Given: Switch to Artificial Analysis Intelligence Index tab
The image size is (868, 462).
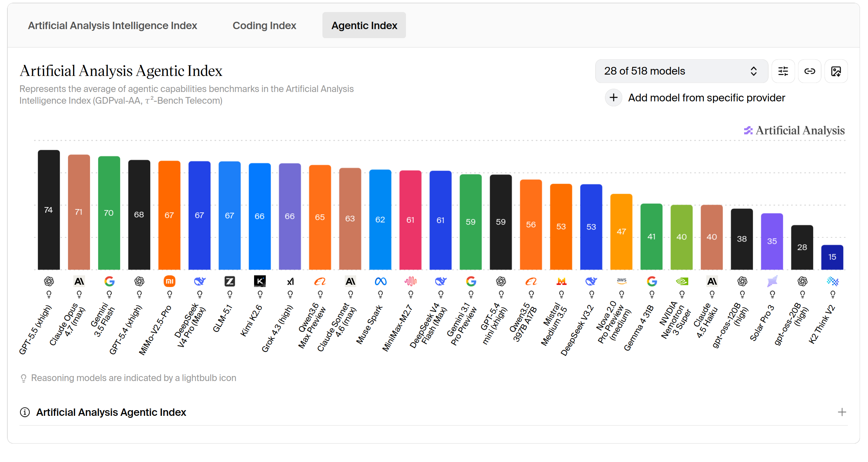Looking at the screenshot, I should pos(112,25).
